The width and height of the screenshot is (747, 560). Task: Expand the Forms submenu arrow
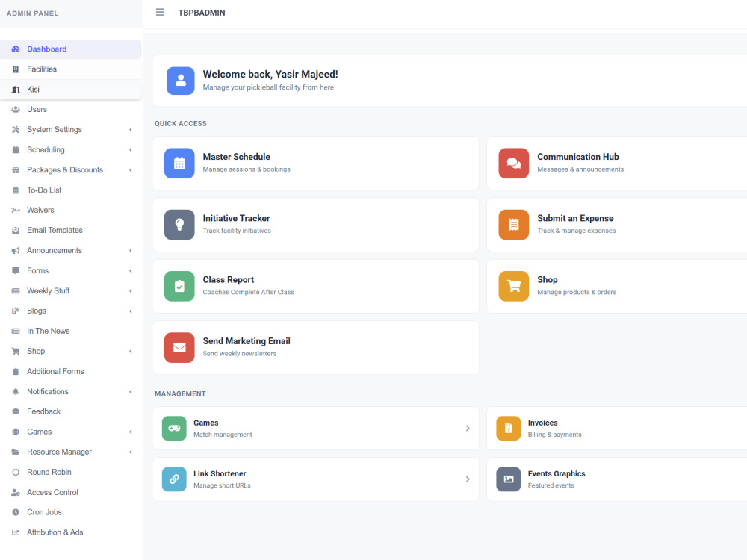(131, 271)
